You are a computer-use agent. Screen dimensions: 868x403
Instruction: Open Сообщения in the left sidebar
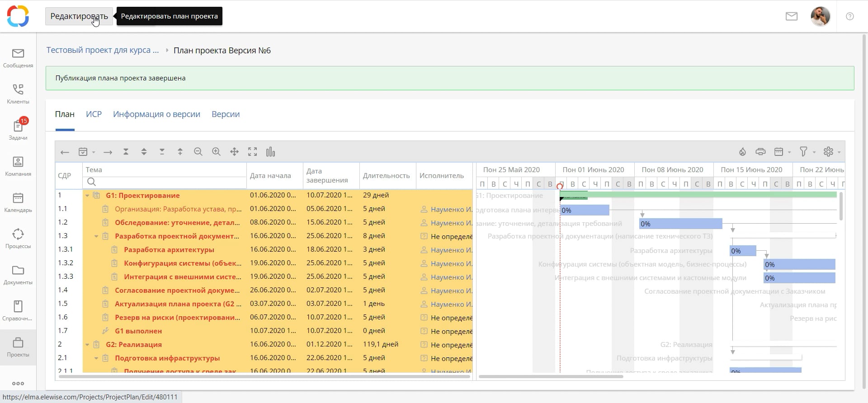[x=18, y=58]
